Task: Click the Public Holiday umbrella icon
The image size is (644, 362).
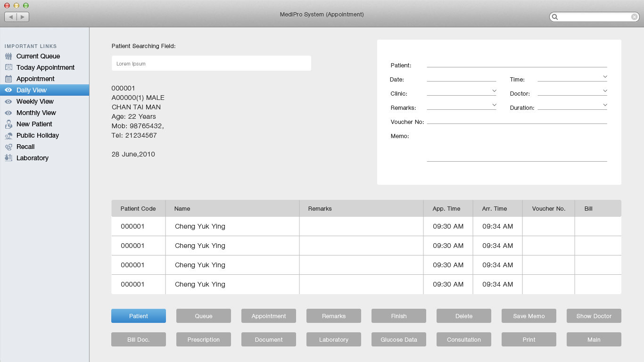Action: 8,135
